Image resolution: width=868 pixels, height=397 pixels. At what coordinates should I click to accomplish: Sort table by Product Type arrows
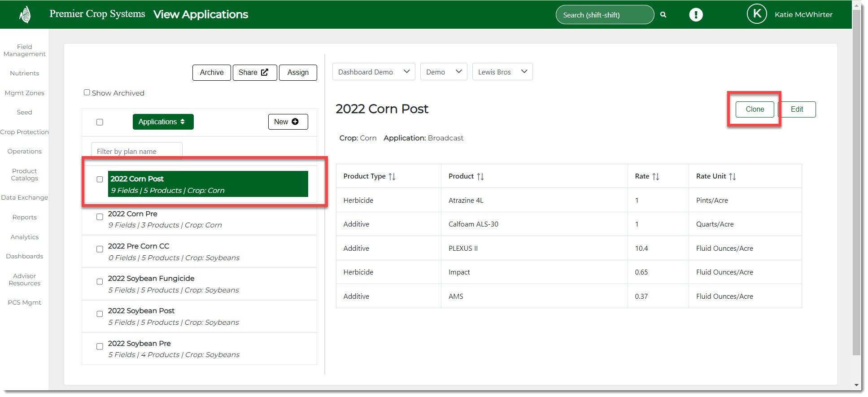coord(392,176)
